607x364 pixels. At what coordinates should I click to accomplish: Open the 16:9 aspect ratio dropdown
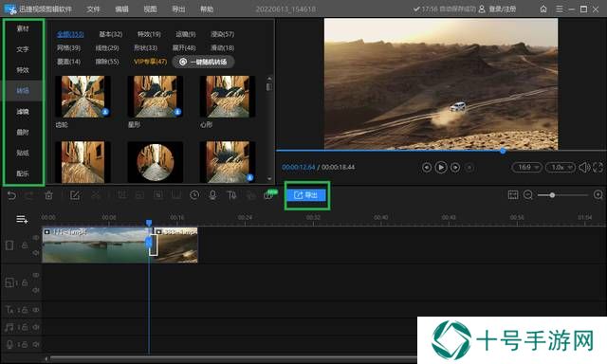tap(527, 167)
